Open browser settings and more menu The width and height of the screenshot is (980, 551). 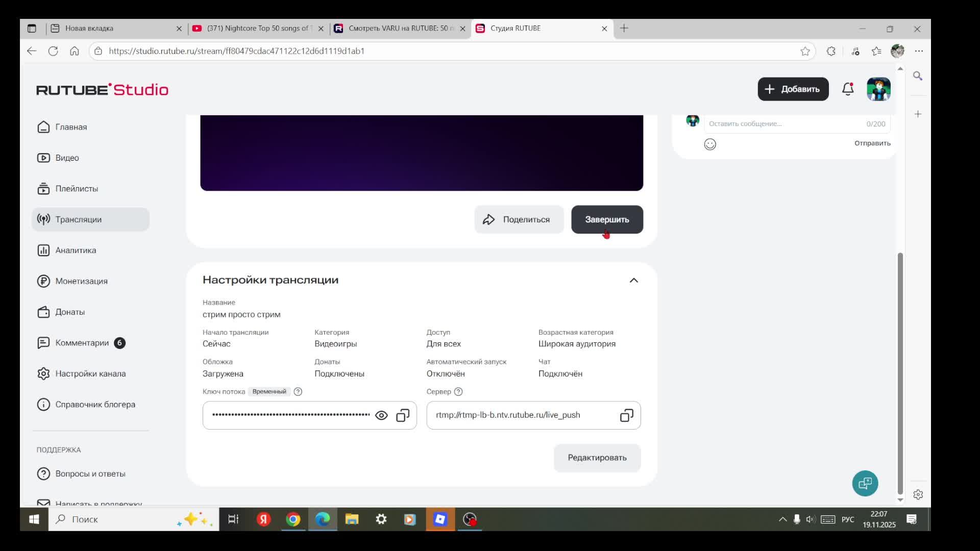pos(919,51)
